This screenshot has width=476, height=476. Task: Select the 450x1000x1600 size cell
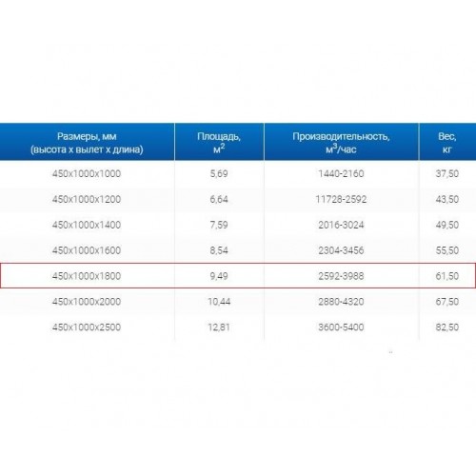(87, 250)
